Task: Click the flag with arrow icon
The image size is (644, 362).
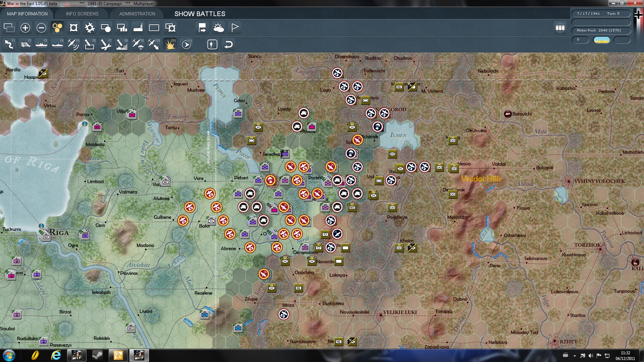Action: click(202, 27)
